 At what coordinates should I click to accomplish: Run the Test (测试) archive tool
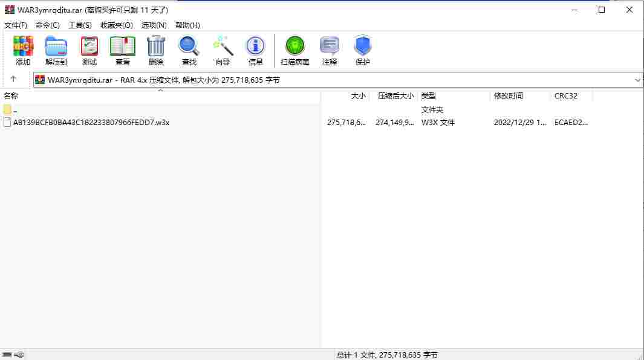click(89, 50)
